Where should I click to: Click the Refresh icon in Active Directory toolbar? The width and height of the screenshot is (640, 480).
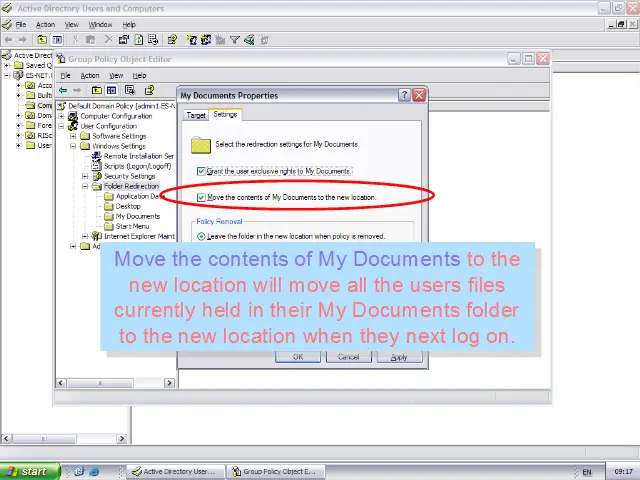click(x=139, y=40)
